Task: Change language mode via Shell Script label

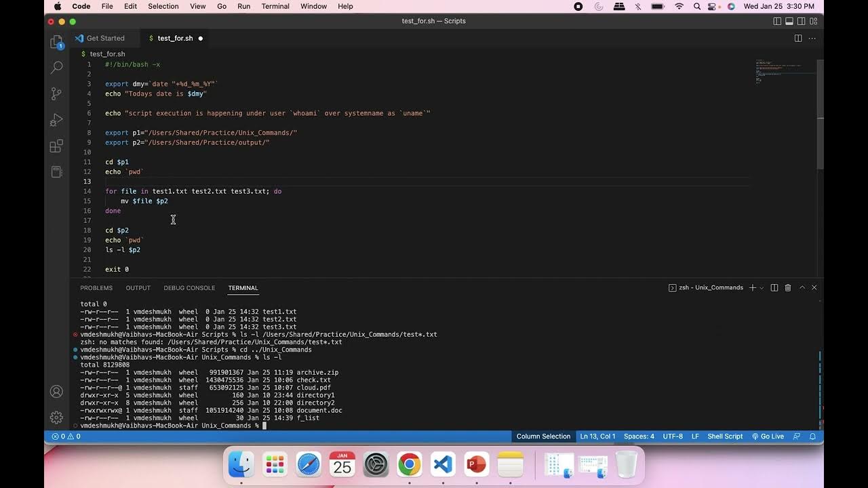Action: click(724, 436)
